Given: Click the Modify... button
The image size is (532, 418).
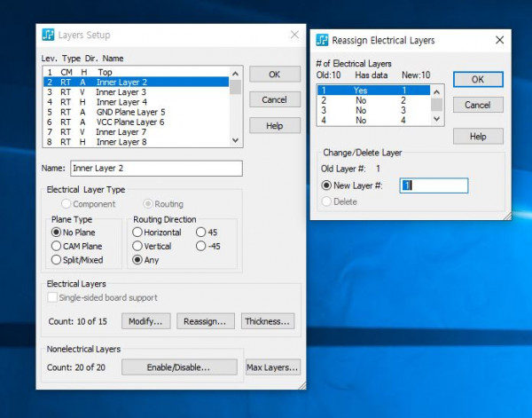Looking at the screenshot, I should tap(145, 321).
